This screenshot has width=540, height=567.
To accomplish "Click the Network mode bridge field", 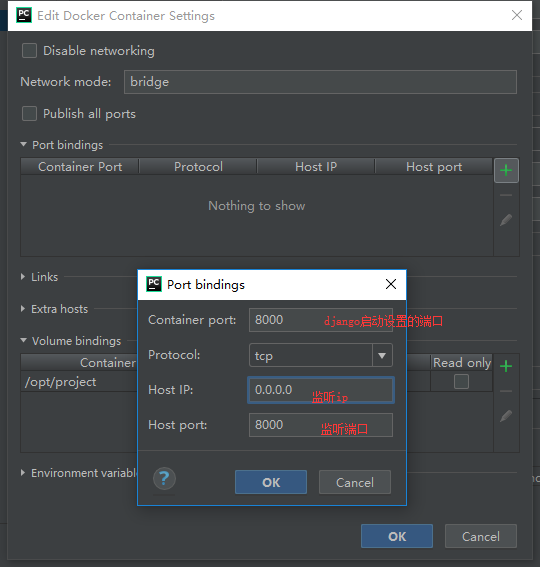I will point(320,82).
